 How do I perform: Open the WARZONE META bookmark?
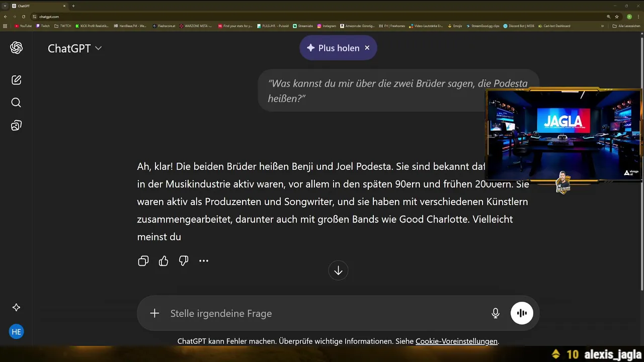click(196, 26)
